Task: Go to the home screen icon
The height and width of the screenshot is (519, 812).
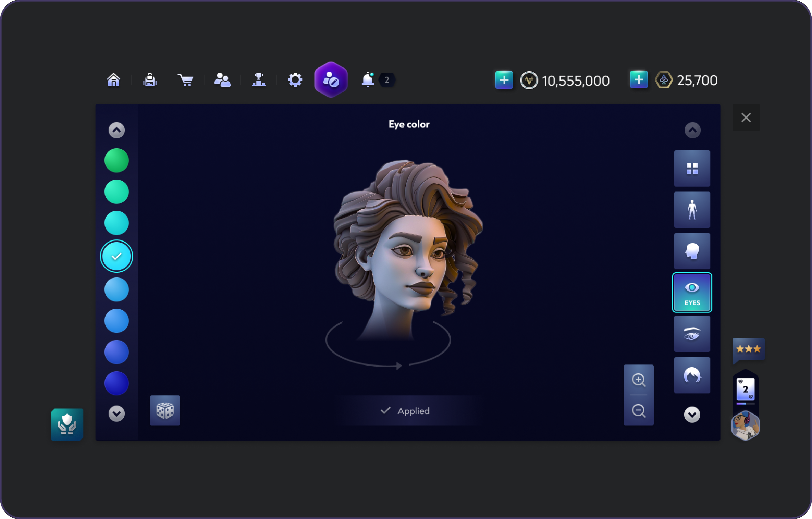Action: [113, 80]
